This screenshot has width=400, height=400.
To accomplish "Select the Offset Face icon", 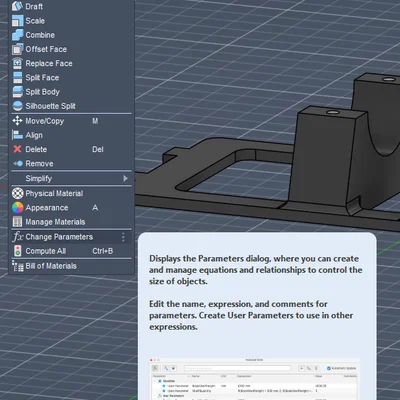I will click(17, 49).
